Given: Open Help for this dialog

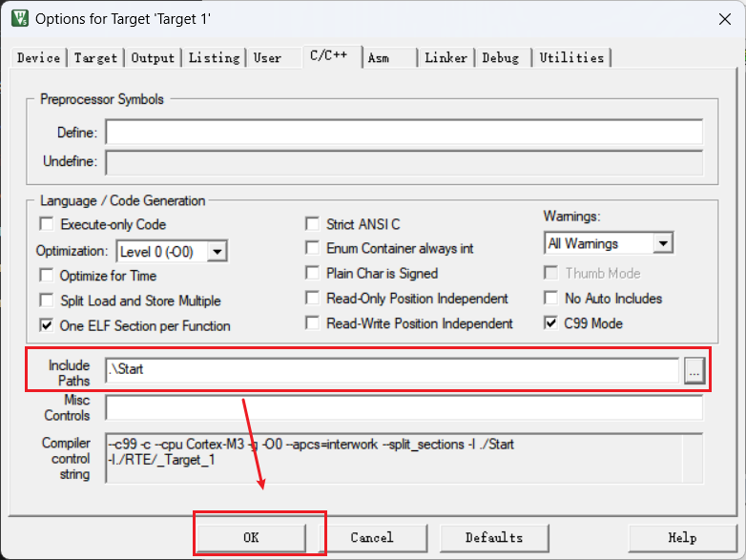Looking at the screenshot, I should [x=683, y=538].
